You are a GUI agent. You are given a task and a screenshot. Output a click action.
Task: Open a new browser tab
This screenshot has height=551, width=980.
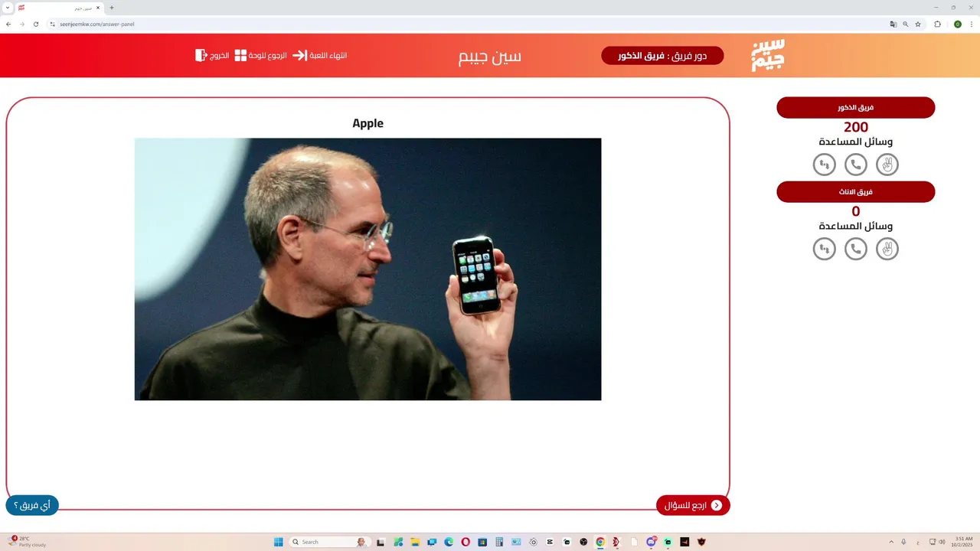click(x=112, y=8)
